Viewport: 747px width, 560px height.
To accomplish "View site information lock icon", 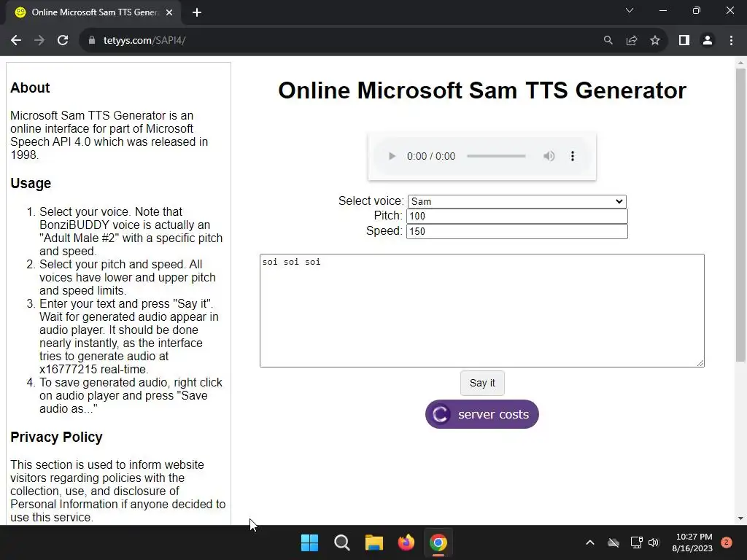I will pyautogui.click(x=91, y=41).
